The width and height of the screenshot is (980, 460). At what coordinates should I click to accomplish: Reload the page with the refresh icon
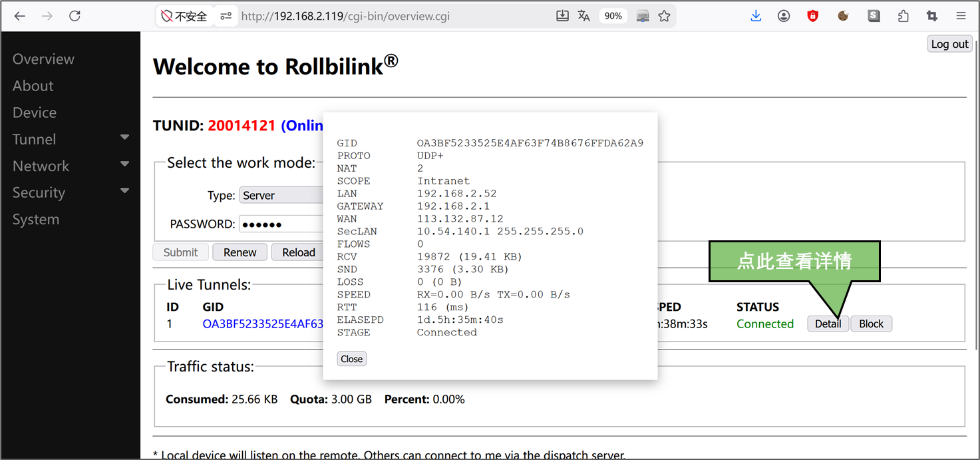75,16
